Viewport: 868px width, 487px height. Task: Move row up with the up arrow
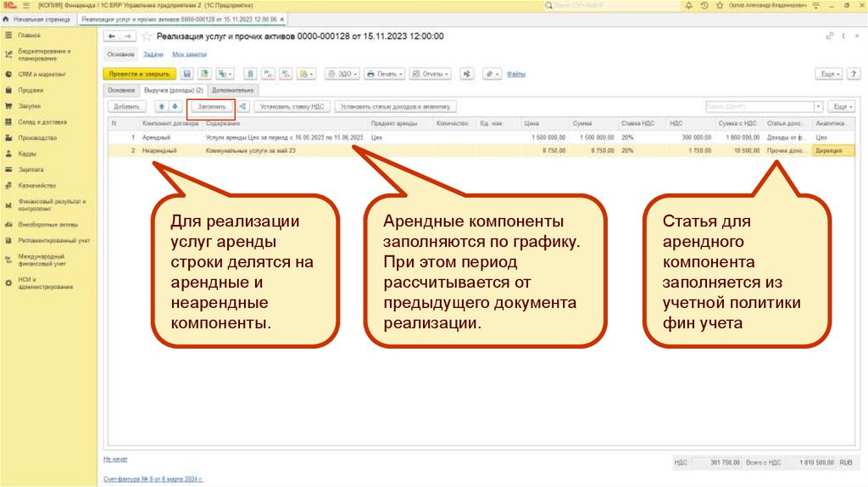(162, 107)
